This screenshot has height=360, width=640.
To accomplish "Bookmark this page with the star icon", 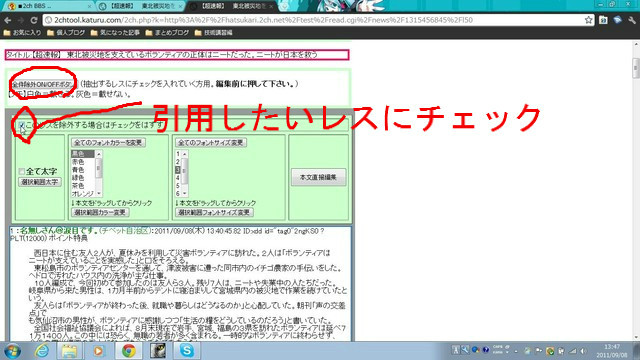I will [x=588, y=20].
